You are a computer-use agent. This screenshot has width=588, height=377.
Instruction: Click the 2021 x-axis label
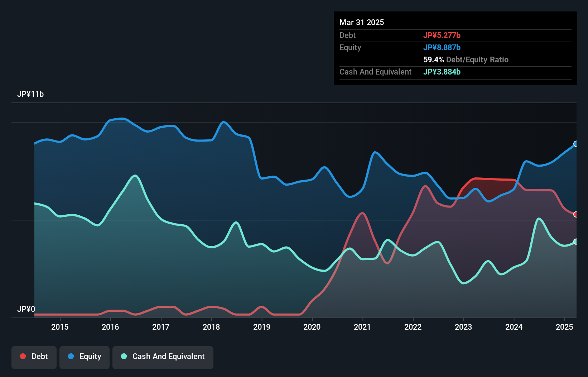(362, 327)
